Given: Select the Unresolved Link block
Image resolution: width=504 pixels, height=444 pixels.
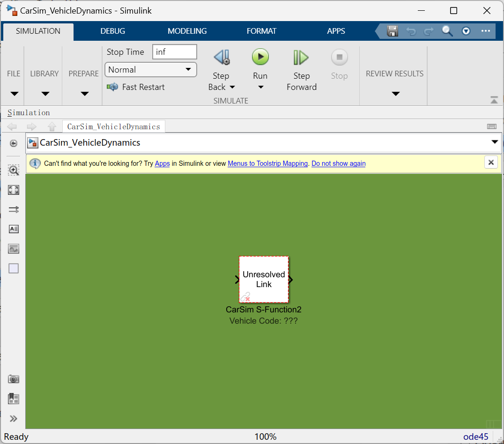Looking at the screenshot, I should (x=264, y=280).
